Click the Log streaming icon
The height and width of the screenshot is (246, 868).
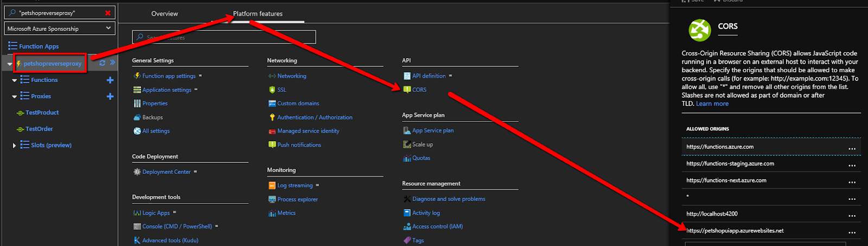[272, 186]
